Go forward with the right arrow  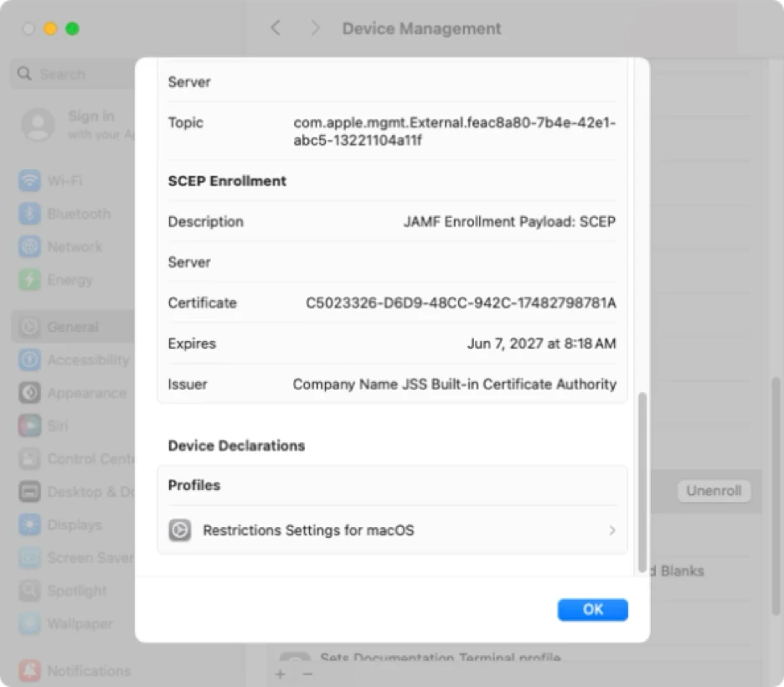tap(314, 28)
